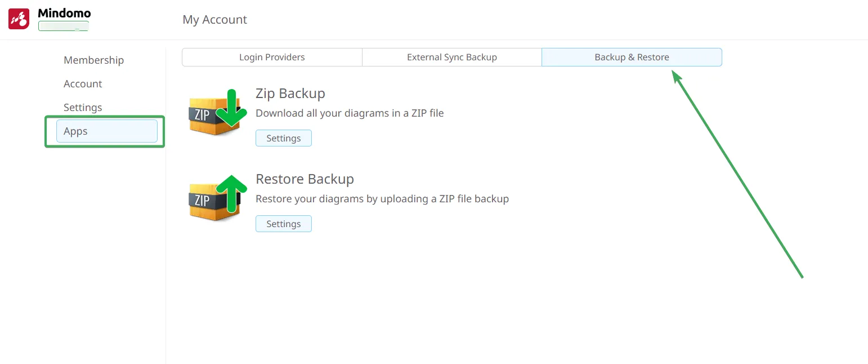Select Settings in the left sidebar
Viewport: 868px width, 364px height.
83,108
